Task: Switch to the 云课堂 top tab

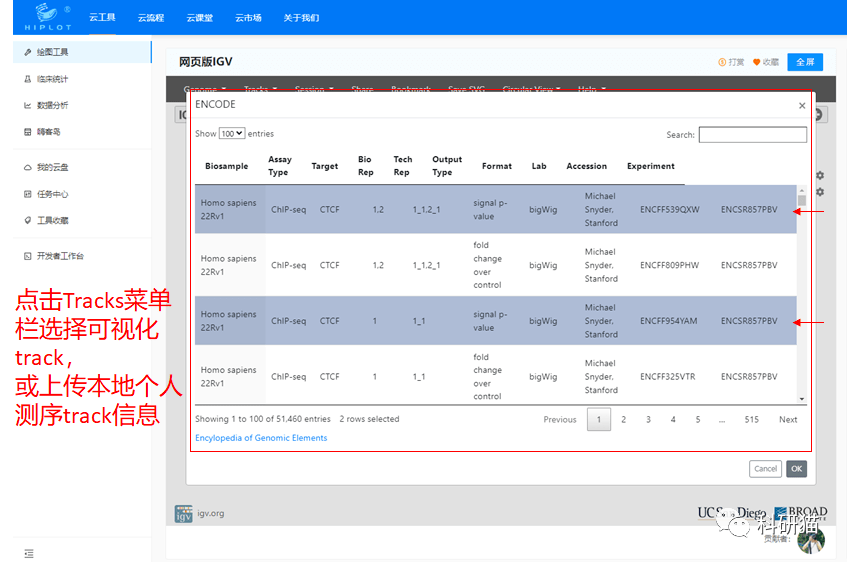Action: (199, 17)
